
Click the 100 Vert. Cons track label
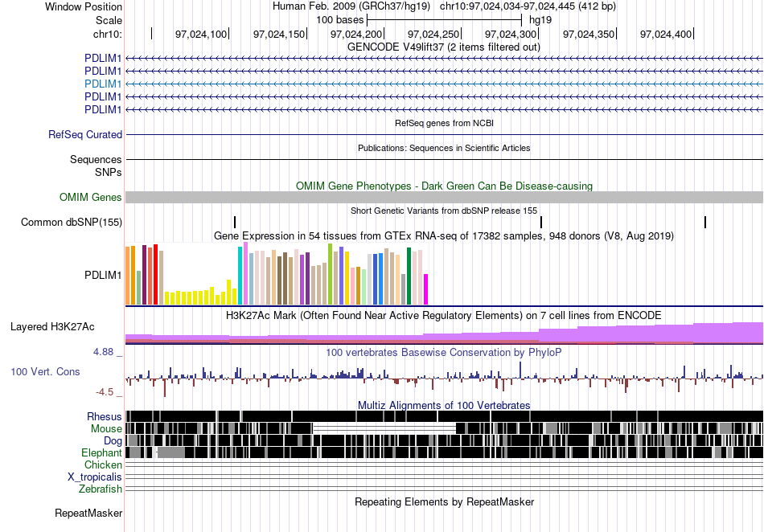45,371
